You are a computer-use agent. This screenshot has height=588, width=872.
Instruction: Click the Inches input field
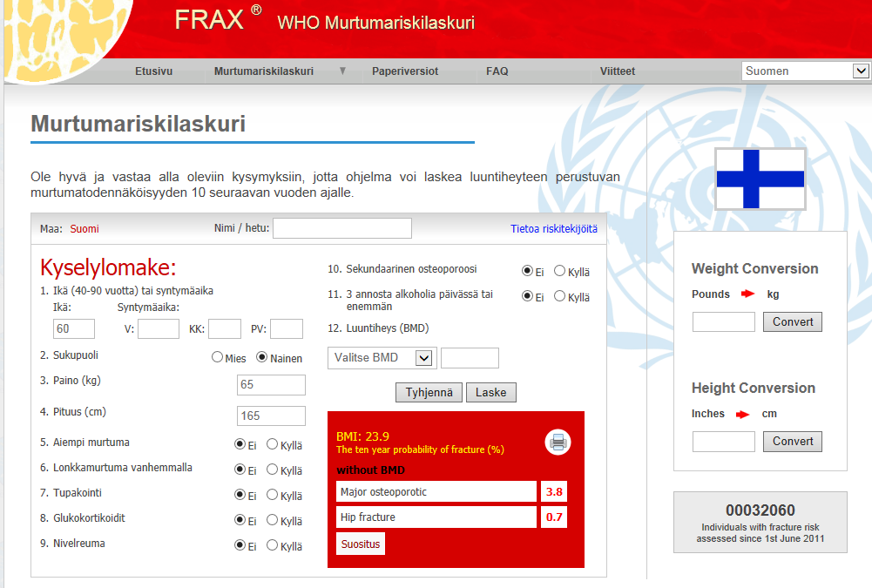coord(724,442)
